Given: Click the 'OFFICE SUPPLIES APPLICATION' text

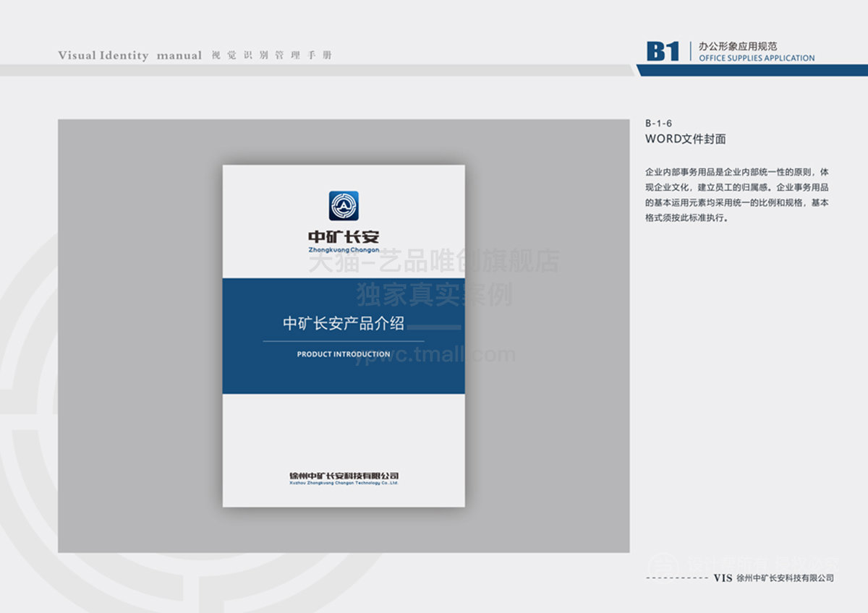Looking at the screenshot, I should tap(757, 58).
